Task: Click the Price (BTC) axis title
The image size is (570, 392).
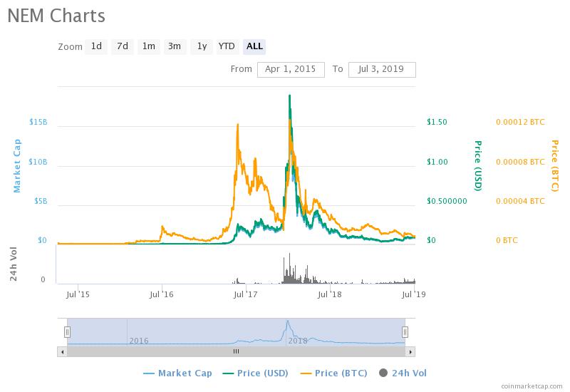Action: click(555, 165)
